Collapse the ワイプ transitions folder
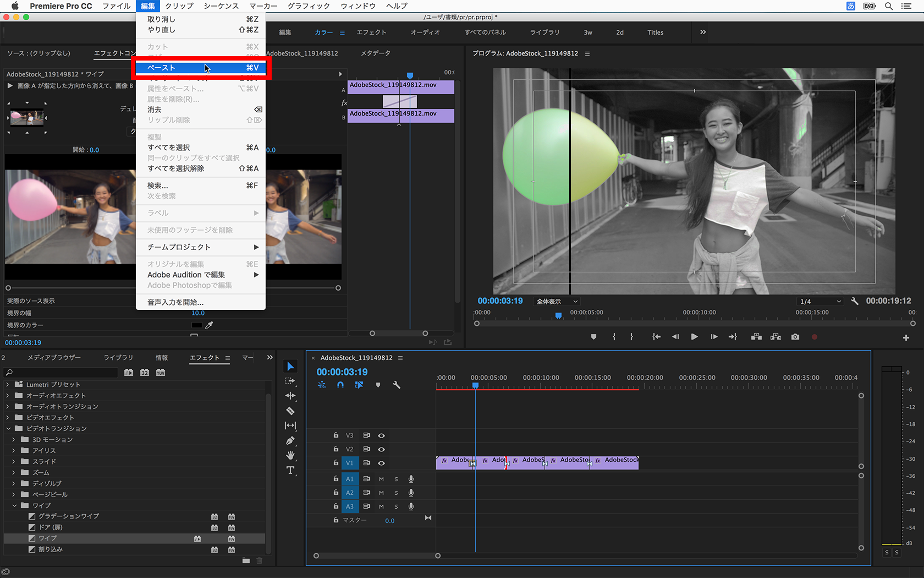Viewport: 924px width, 578px height. pos(14,505)
